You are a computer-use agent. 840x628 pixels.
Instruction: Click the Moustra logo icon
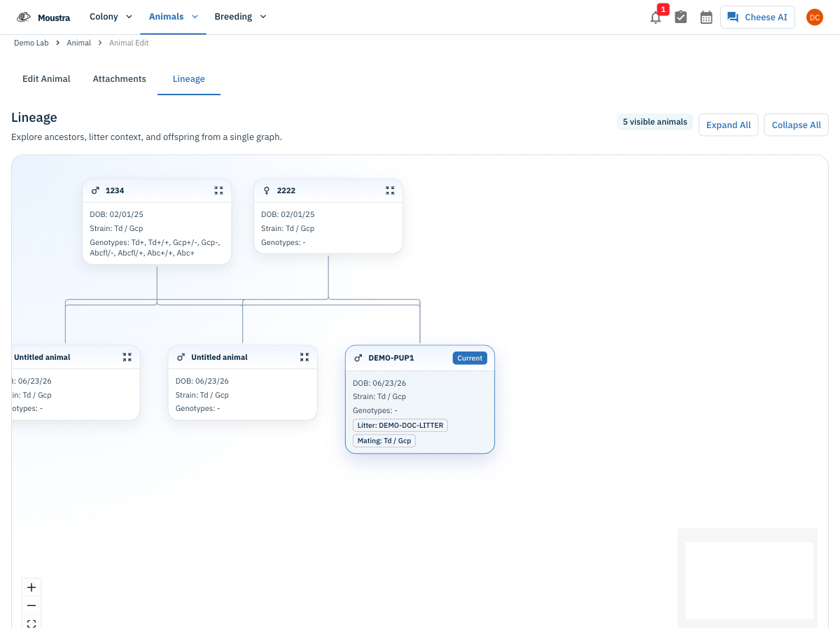(x=24, y=17)
